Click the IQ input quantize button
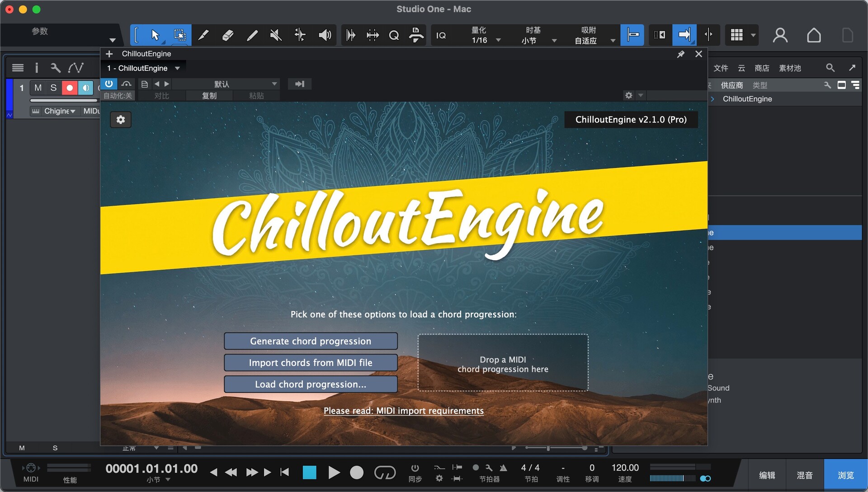 pos(441,35)
